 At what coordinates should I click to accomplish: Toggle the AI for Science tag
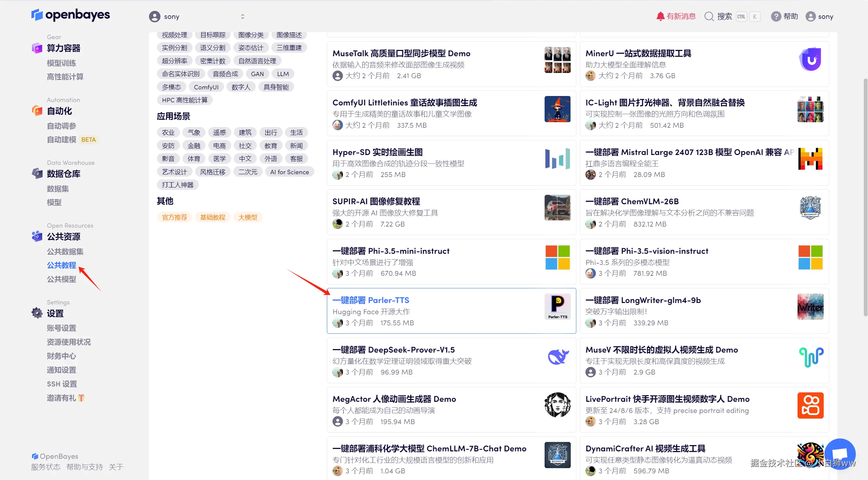point(289,172)
